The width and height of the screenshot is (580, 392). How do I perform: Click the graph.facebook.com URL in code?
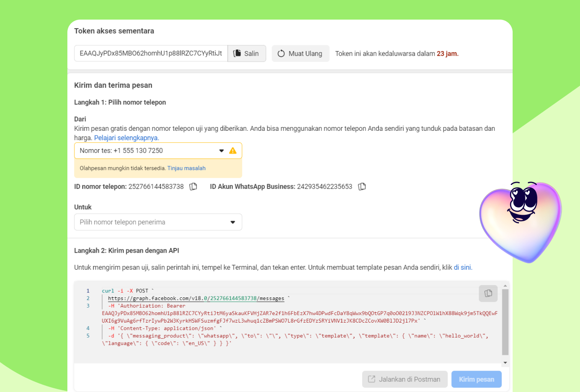pyautogui.click(x=196, y=298)
